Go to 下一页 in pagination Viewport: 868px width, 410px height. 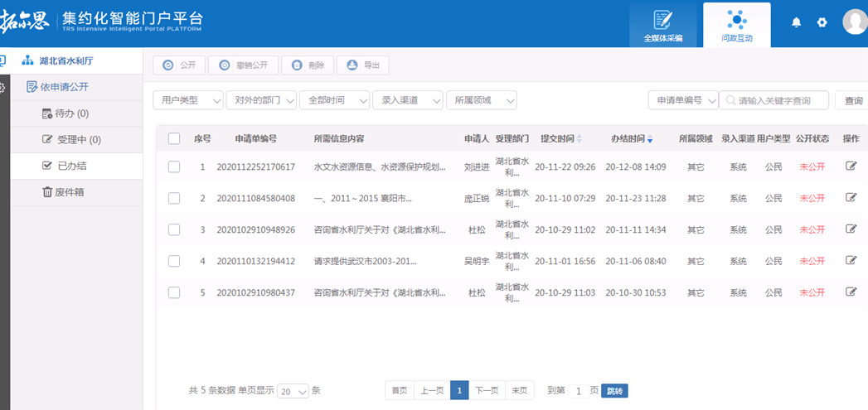(x=487, y=391)
